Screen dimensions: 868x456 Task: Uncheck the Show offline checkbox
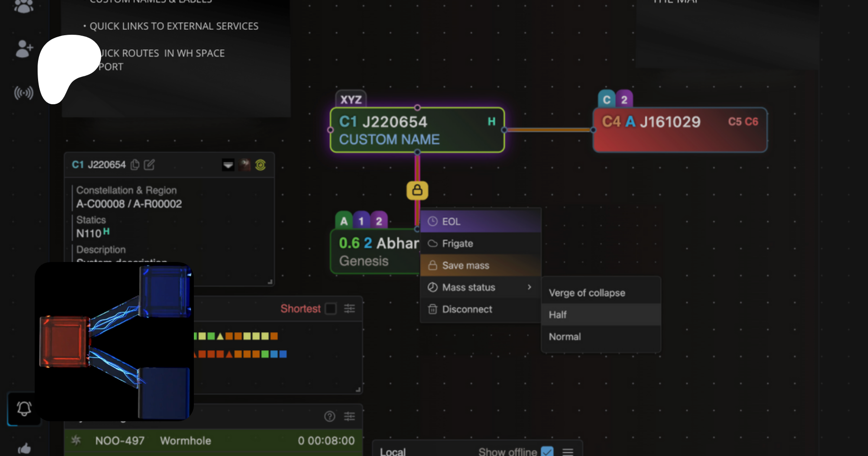tap(547, 452)
